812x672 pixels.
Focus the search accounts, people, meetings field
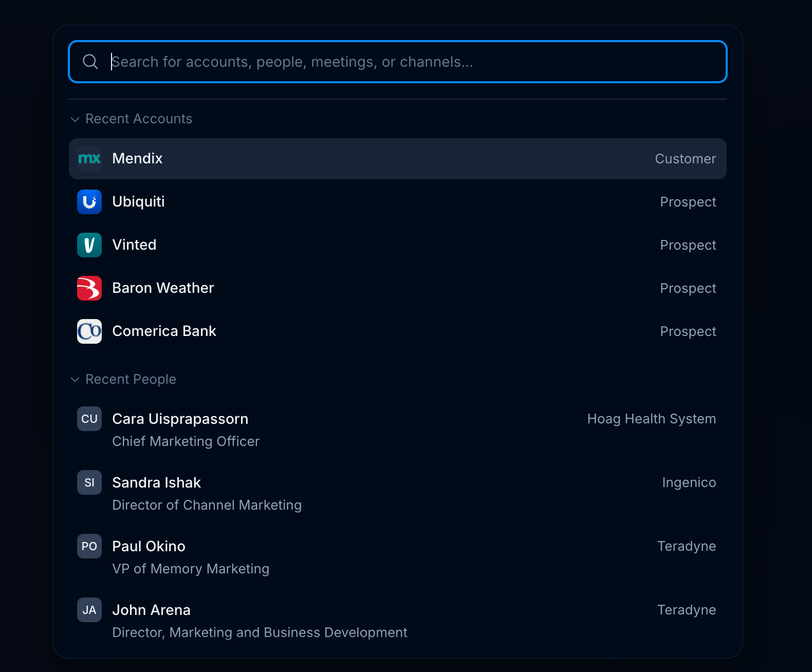398,62
